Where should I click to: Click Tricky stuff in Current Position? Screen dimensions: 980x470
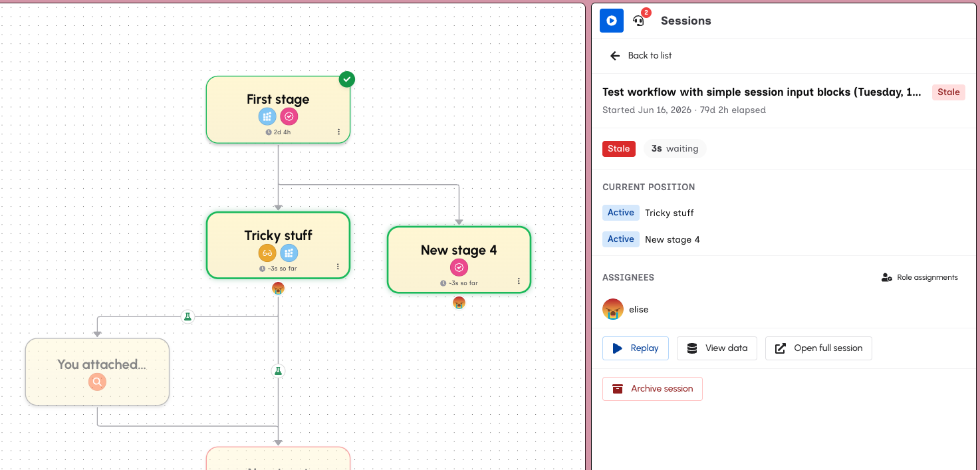pos(669,213)
